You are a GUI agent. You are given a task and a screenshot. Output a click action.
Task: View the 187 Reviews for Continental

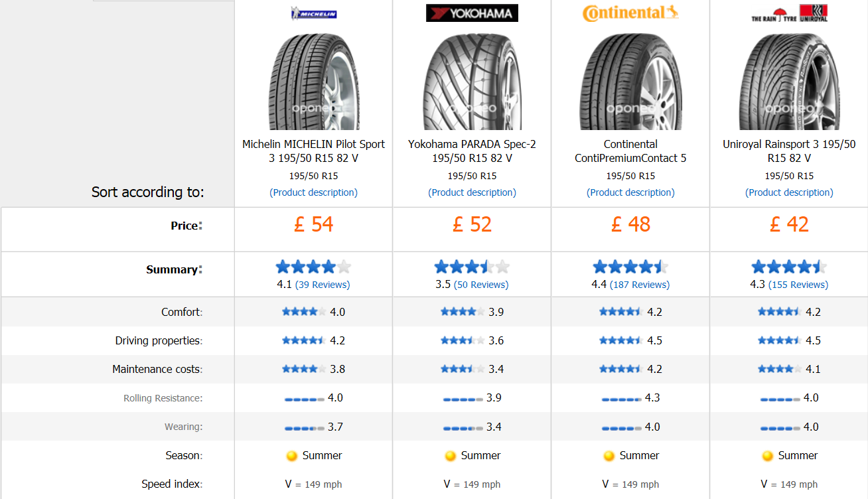pyautogui.click(x=640, y=285)
